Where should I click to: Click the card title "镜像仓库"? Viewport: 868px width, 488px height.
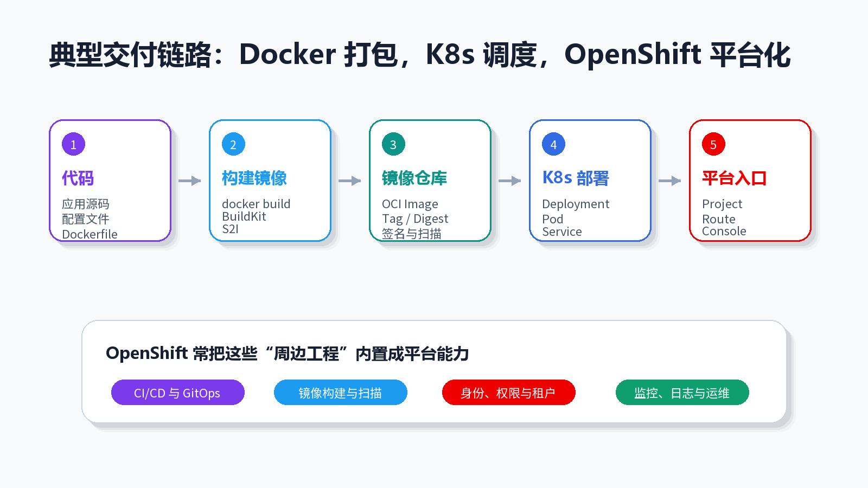pyautogui.click(x=414, y=178)
